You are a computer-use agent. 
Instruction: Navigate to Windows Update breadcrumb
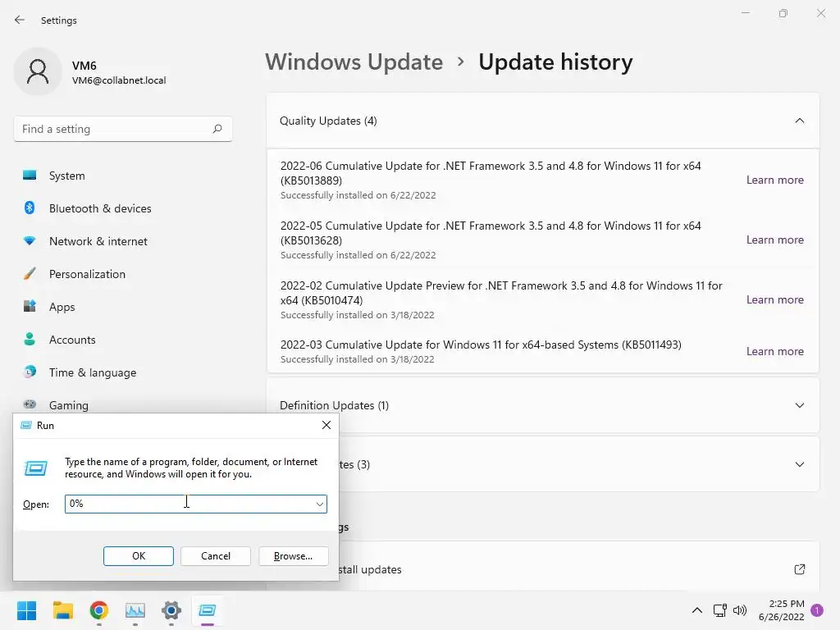(354, 62)
